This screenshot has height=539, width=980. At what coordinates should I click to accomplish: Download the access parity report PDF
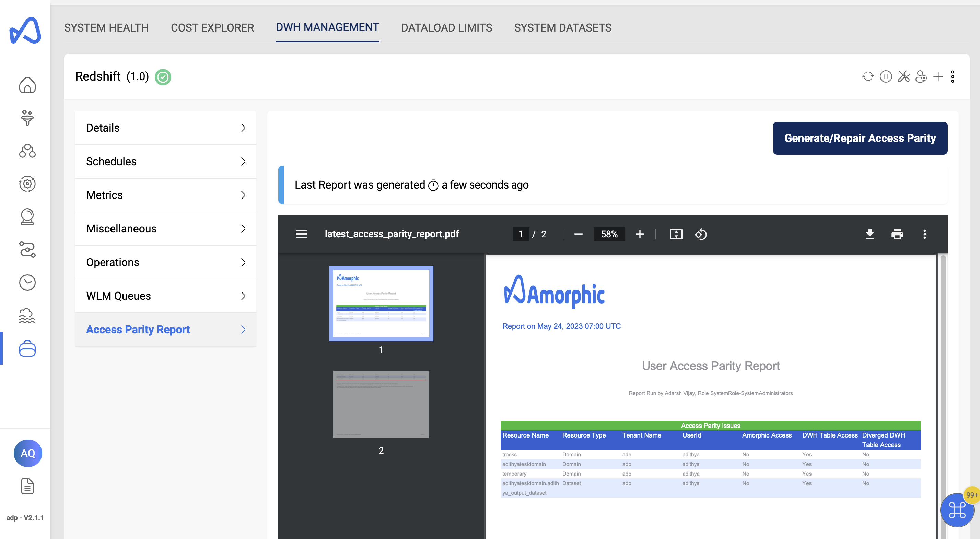870,234
